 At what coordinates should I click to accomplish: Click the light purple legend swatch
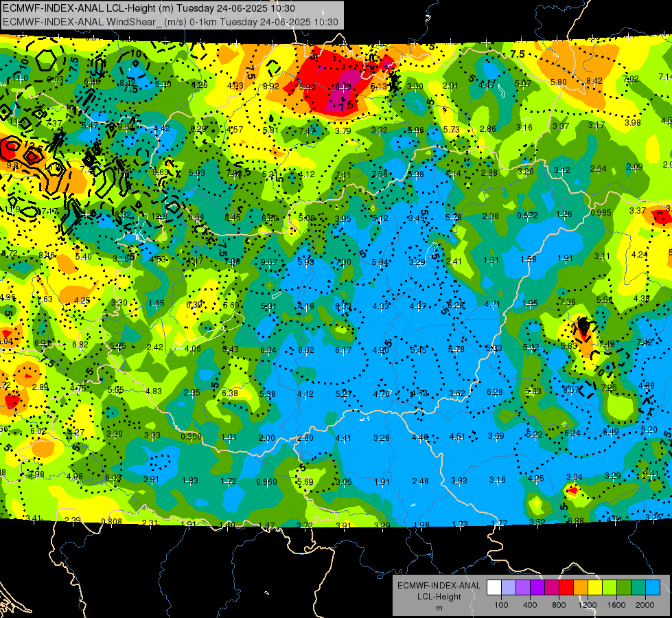coord(523,588)
